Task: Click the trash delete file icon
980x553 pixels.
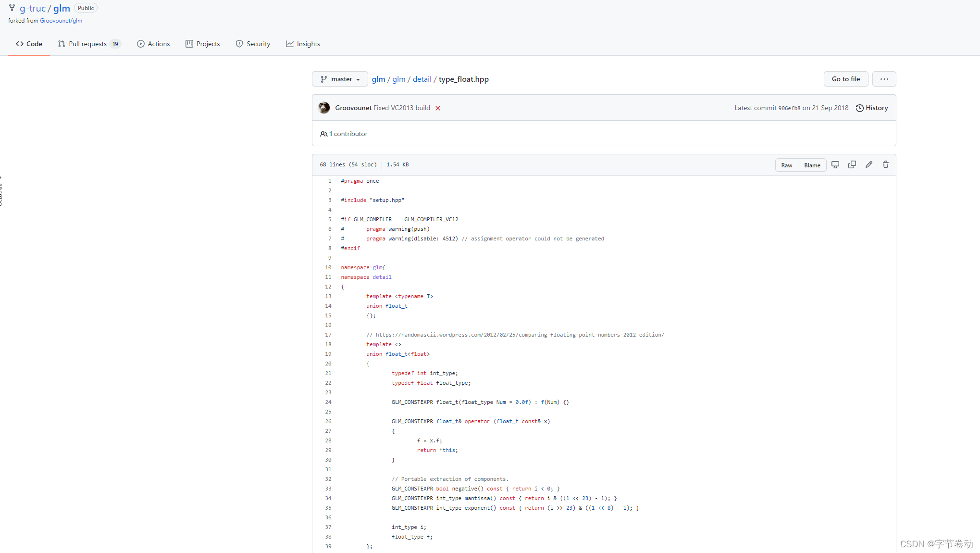Action: 886,165
